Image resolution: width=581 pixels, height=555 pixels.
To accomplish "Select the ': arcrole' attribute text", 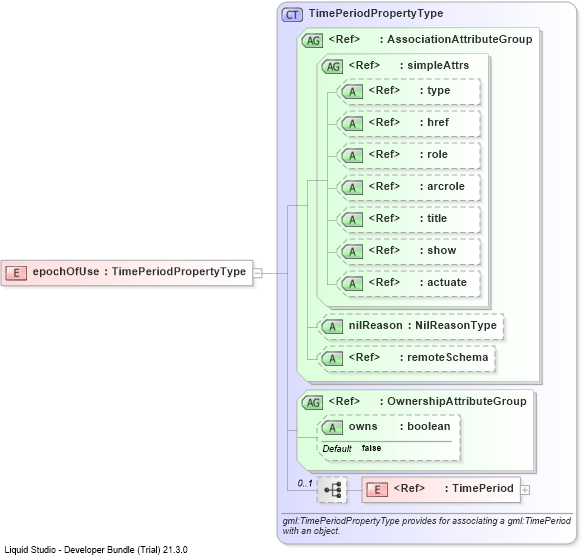I will tap(442, 186).
